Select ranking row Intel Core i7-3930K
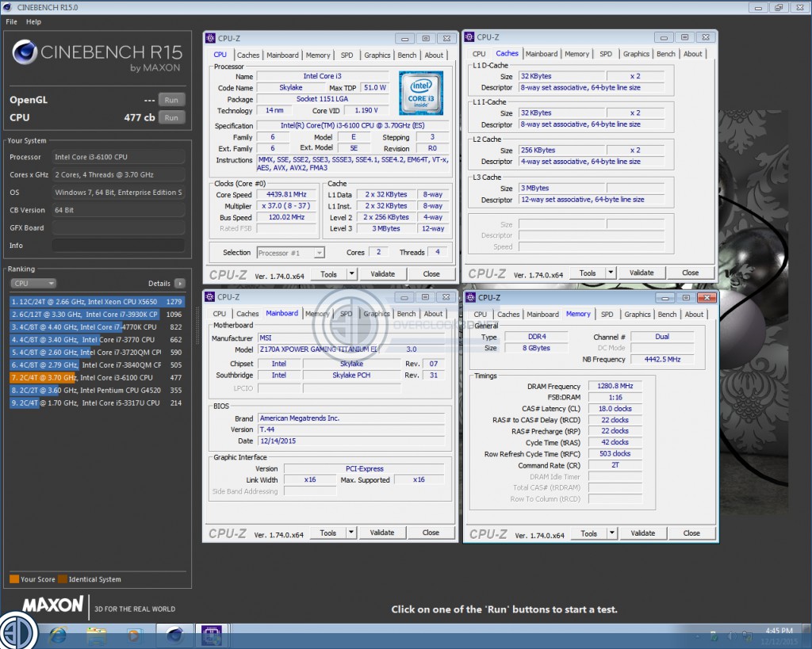812x649 pixels. (97, 314)
